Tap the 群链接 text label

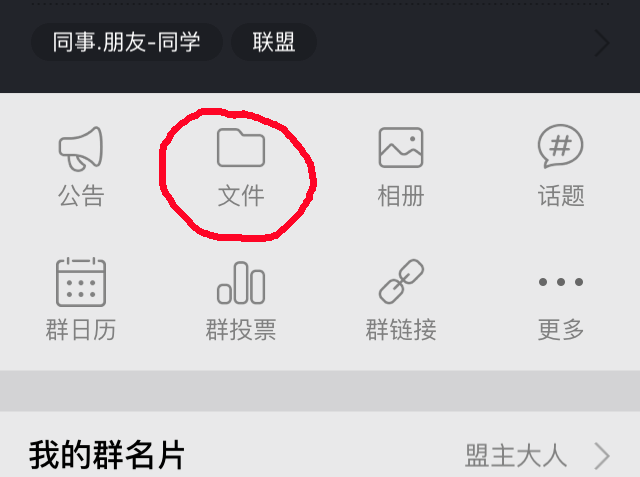pyautogui.click(x=401, y=330)
